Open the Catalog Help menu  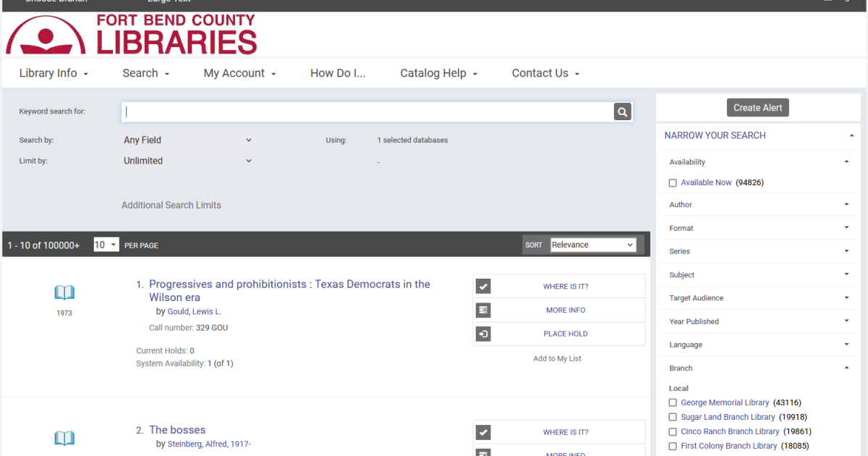point(439,73)
